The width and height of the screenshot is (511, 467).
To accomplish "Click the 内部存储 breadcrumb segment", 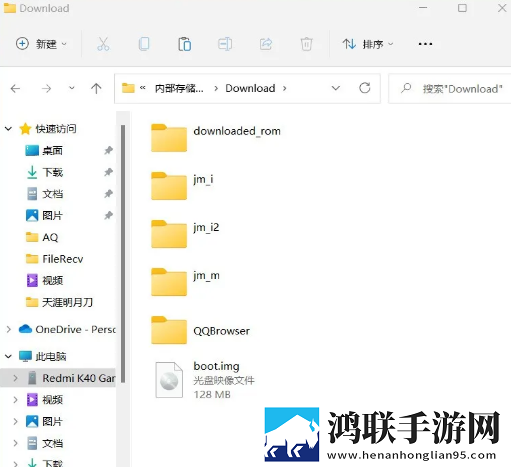I will [x=179, y=89].
